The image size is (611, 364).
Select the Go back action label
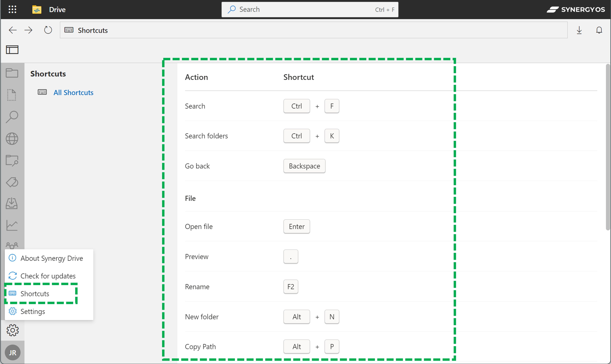pyautogui.click(x=197, y=166)
